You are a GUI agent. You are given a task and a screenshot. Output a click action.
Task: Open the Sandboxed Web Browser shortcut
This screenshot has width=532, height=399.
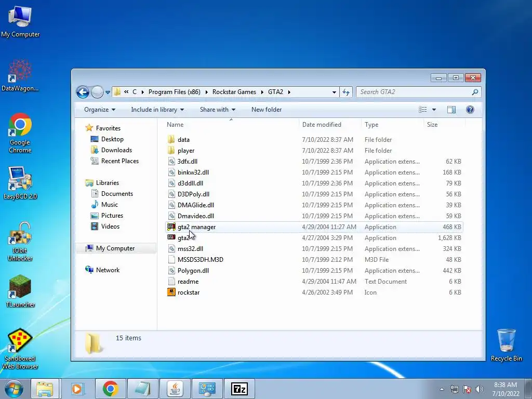[x=20, y=349]
